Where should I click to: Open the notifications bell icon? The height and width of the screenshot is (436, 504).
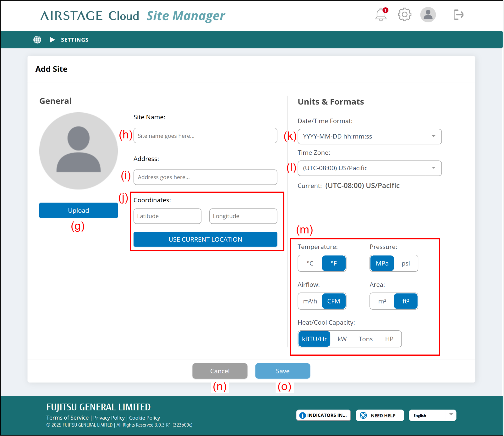point(381,15)
